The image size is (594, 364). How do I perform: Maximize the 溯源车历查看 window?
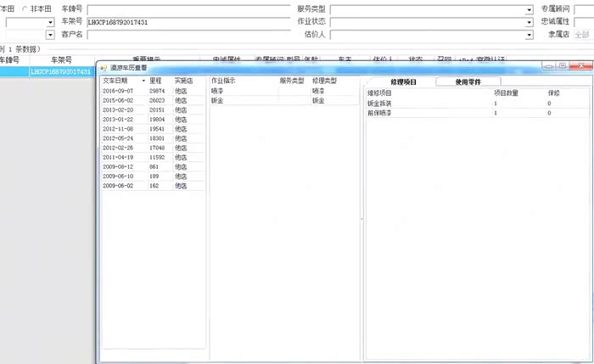point(562,65)
